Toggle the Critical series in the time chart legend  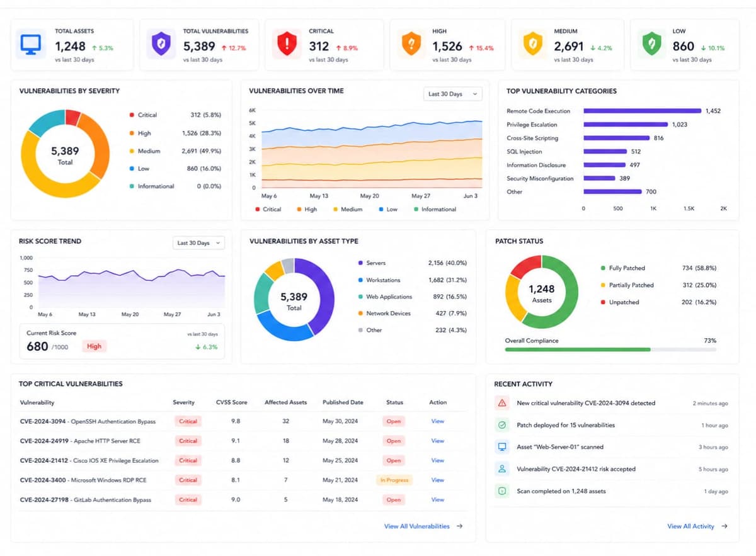(x=268, y=209)
